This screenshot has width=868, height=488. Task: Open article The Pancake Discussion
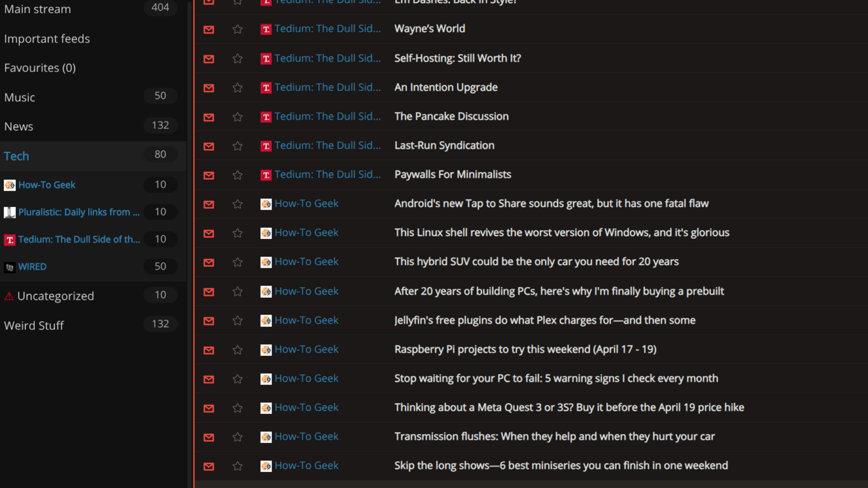tap(451, 116)
